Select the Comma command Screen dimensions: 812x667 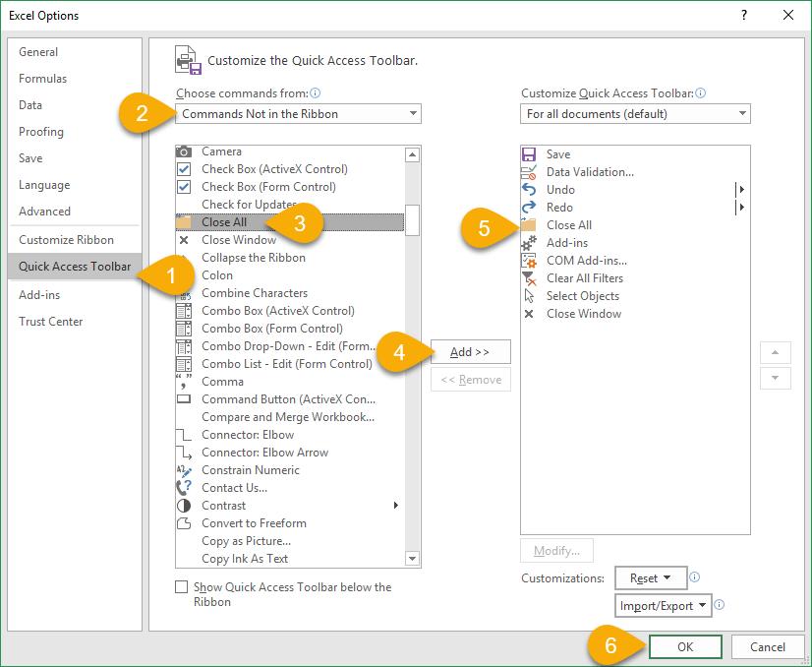pos(222,382)
